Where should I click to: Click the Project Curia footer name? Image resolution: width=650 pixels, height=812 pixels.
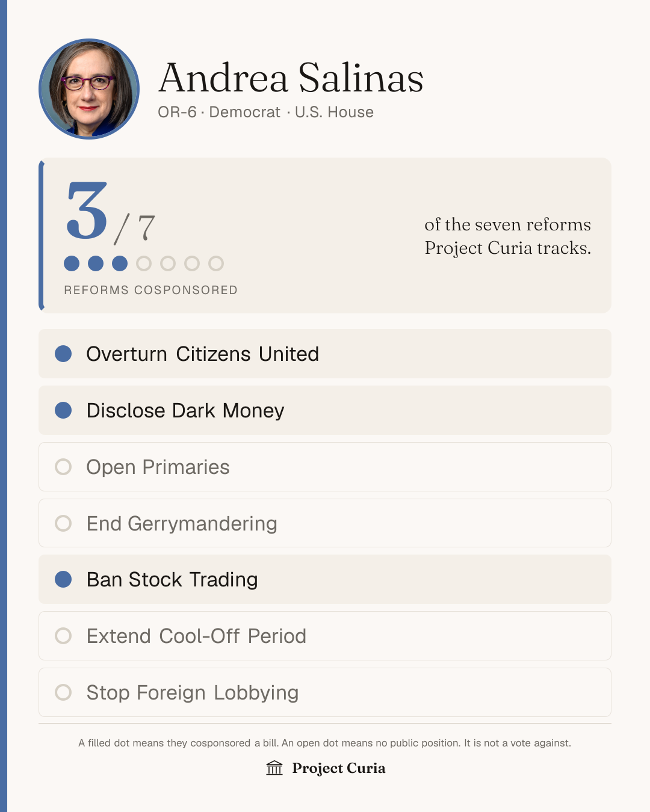point(339,768)
